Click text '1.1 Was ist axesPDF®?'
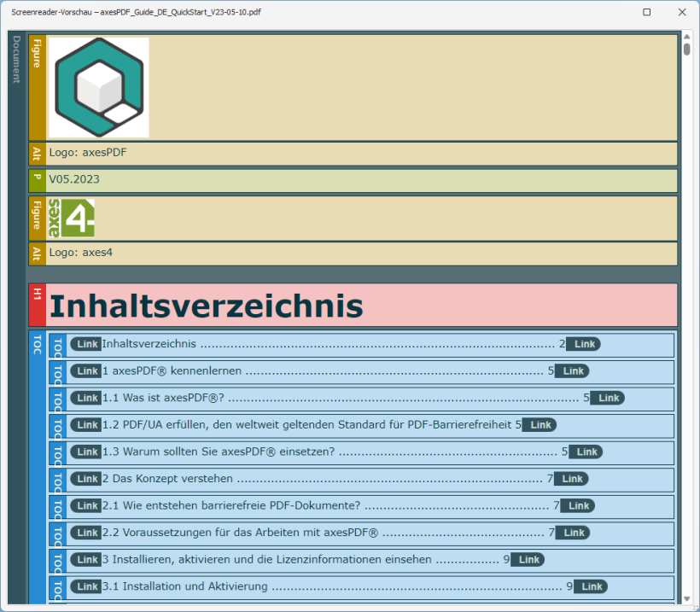The image size is (700, 612). pyautogui.click(x=163, y=398)
